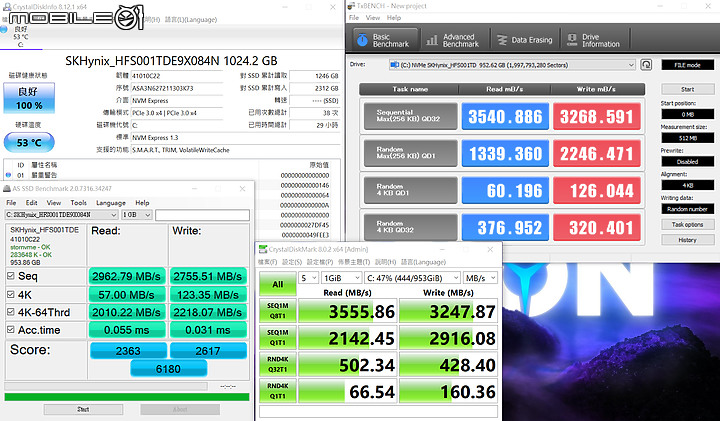
Task: Open AS SSD Tools menu
Action: (x=79, y=202)
